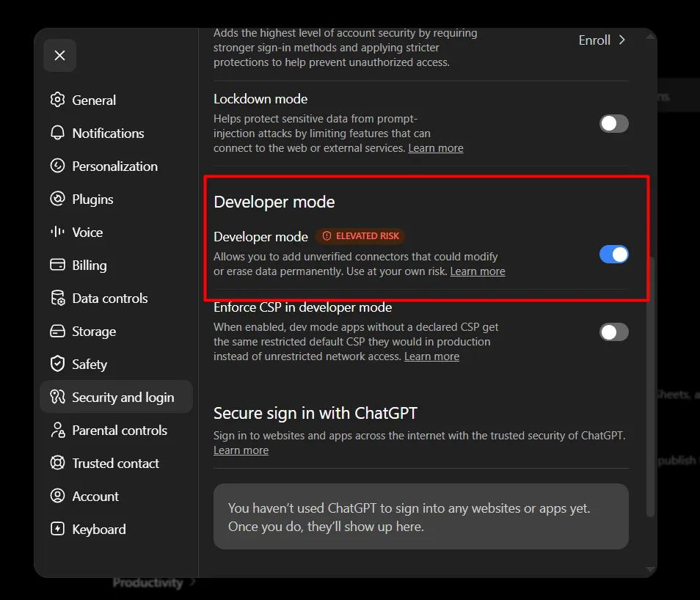Enable Enforce CSP in developer mode
This screenshot has height=600, width=700.
[614, 332]
